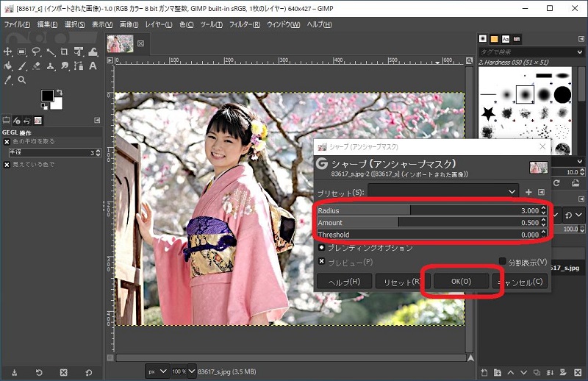Click the リセット(R) reset button

tap(403, 282)
